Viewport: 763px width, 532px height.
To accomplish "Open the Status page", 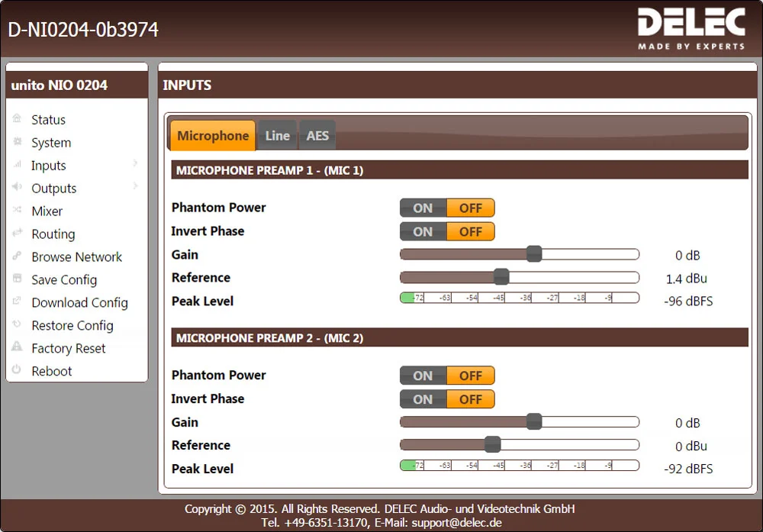I will point(48,120).
